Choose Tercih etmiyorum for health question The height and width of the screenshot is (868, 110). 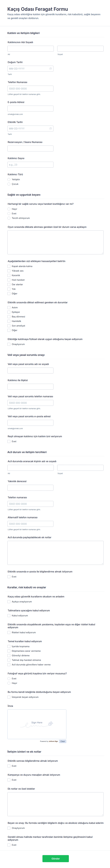pos(9,218)
